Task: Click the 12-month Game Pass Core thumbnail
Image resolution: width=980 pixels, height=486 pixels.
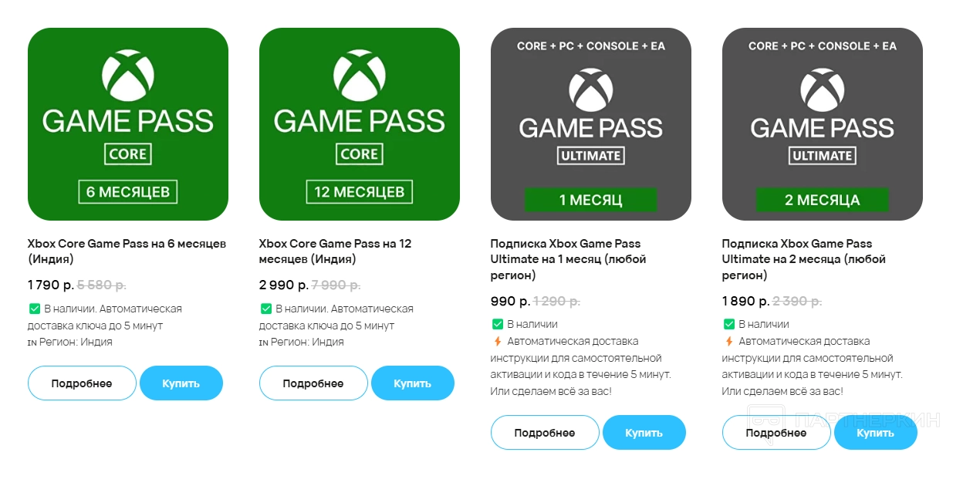Action: pos(359,124)
